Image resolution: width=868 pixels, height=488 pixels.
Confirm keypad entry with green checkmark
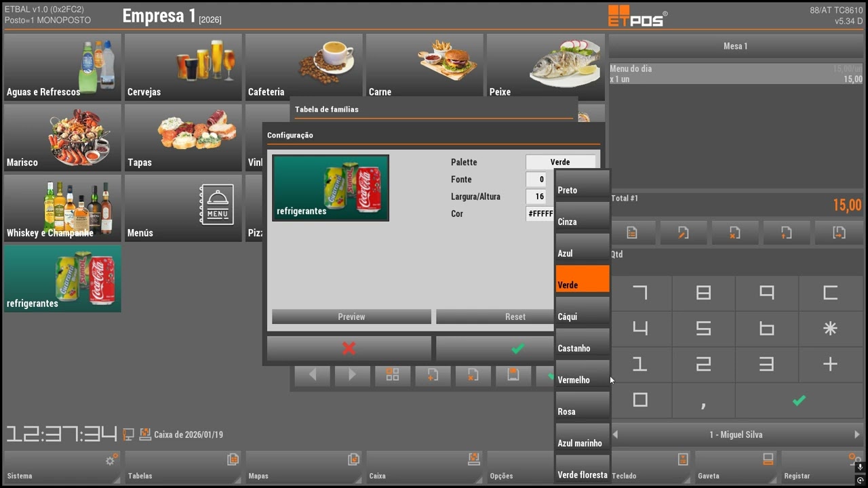(799, 400)
